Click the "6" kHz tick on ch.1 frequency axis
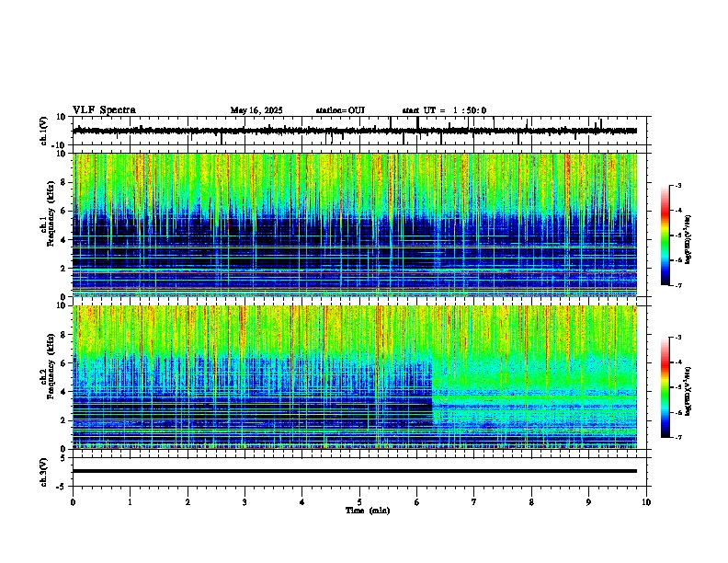The image size is (728, 563). click(63, 212)
